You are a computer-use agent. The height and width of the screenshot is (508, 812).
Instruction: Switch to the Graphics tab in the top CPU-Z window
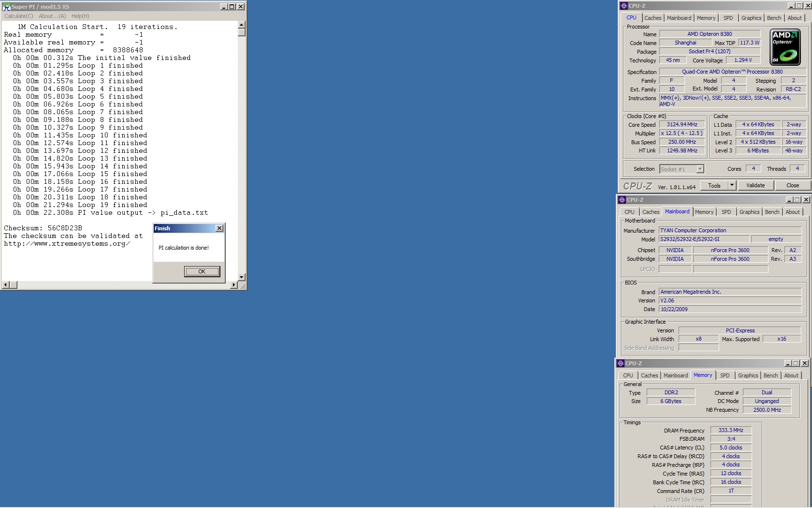coord(751,18)
